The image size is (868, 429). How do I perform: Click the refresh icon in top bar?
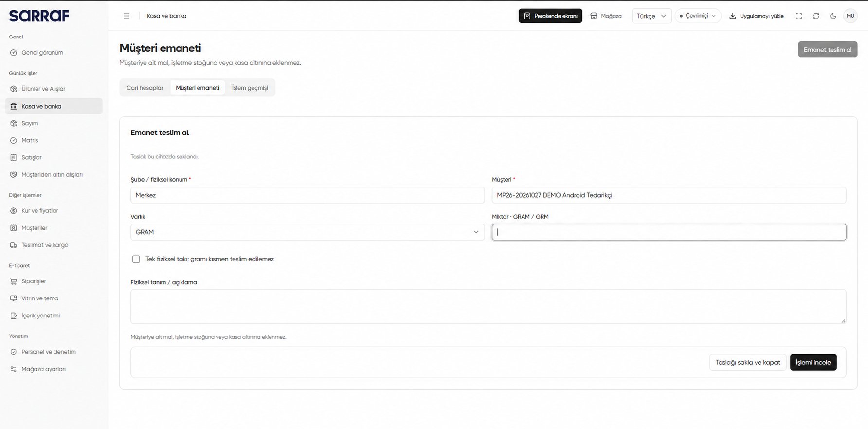816,16
